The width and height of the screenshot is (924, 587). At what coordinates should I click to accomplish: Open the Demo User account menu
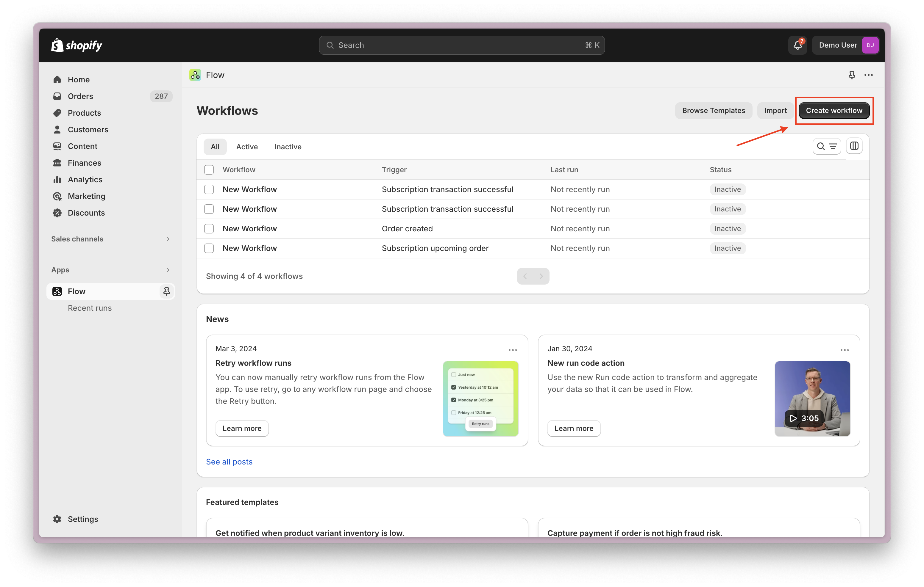coord(846,45)
